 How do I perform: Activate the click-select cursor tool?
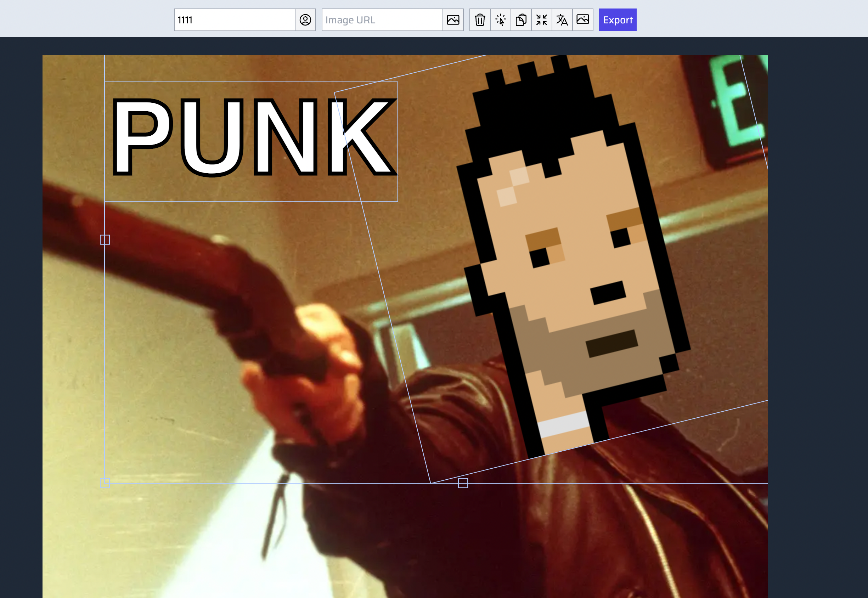coord(501,20)
